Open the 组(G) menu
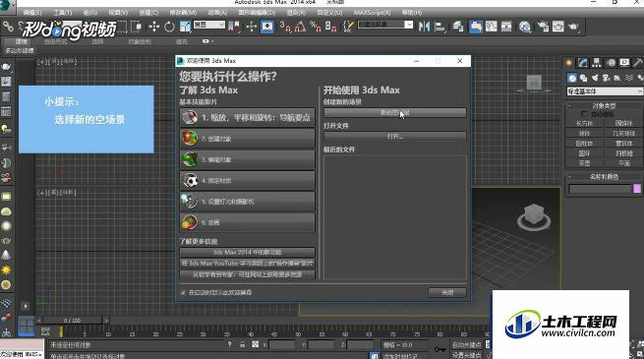 pyautogui.click(x=90, y=13)
